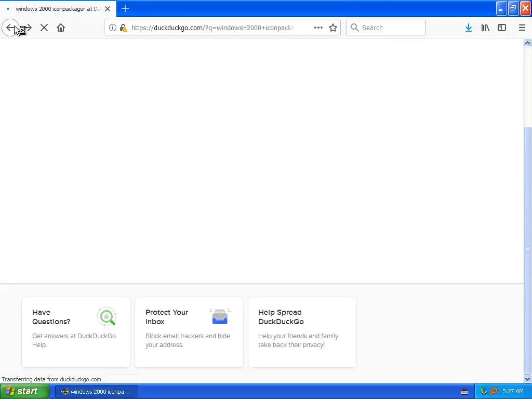Click the green network tray icon
The image size is (532, 399).
(x=484, y=392)
